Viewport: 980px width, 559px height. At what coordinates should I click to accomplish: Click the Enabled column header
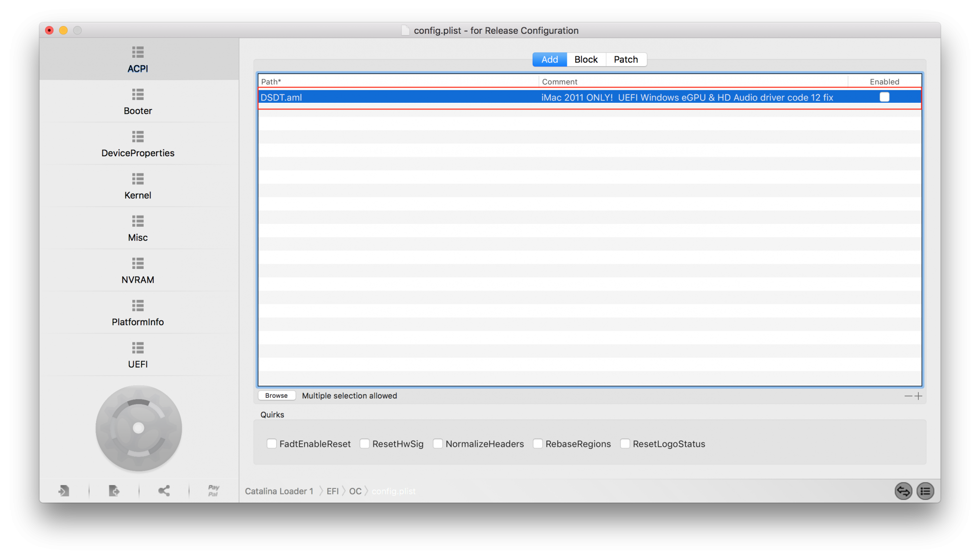pos(884,81)
